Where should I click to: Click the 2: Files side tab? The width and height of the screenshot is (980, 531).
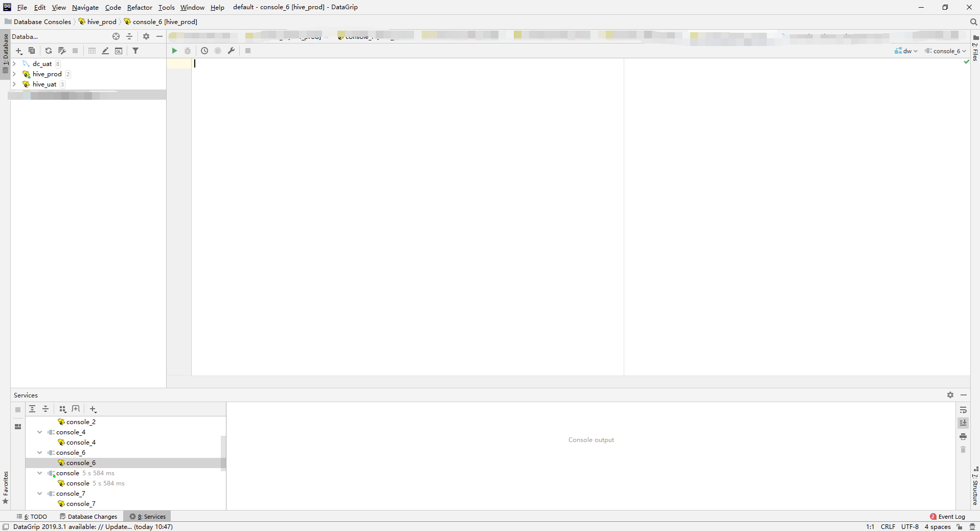tap(975, 49)
